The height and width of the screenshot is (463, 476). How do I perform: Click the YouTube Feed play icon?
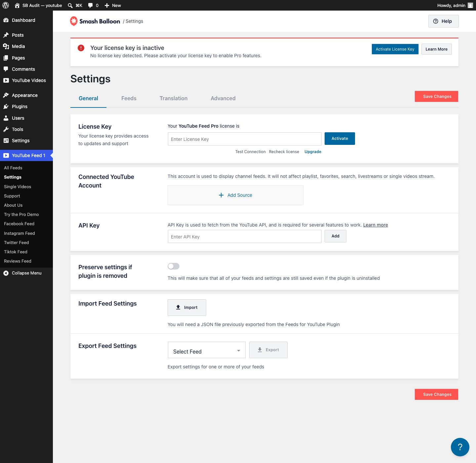6,155
